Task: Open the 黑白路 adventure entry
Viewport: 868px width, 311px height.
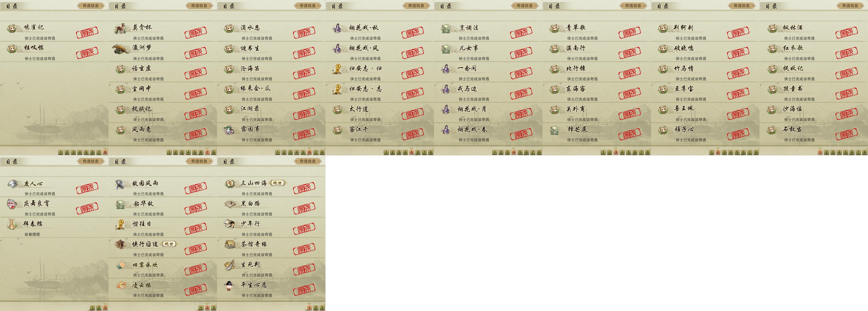Action: tap(271, 207)
